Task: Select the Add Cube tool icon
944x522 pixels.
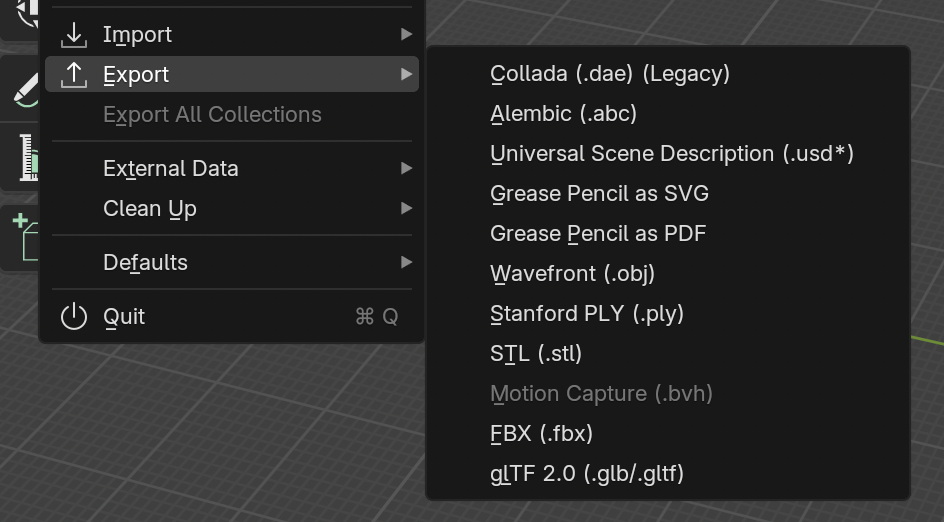Action: 25,237
